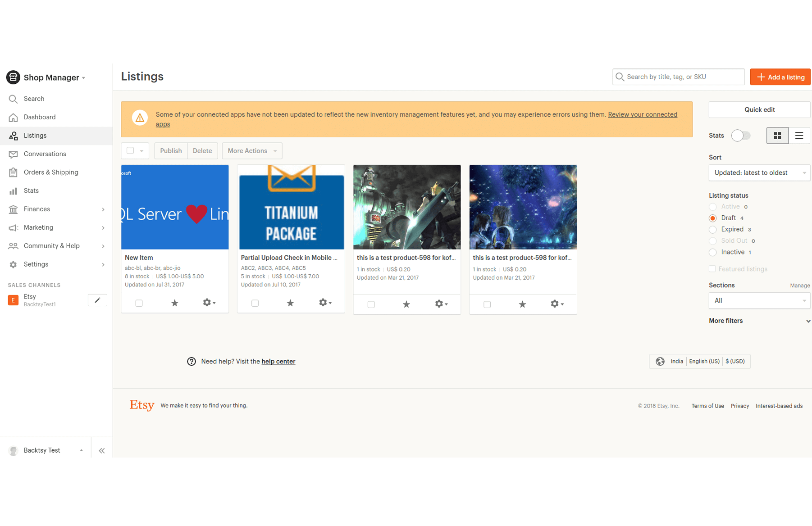Image resolution: width=812 pixels, height=526 pixels.
Task: Click the Marketing megaphone icon
Action: 13,228
